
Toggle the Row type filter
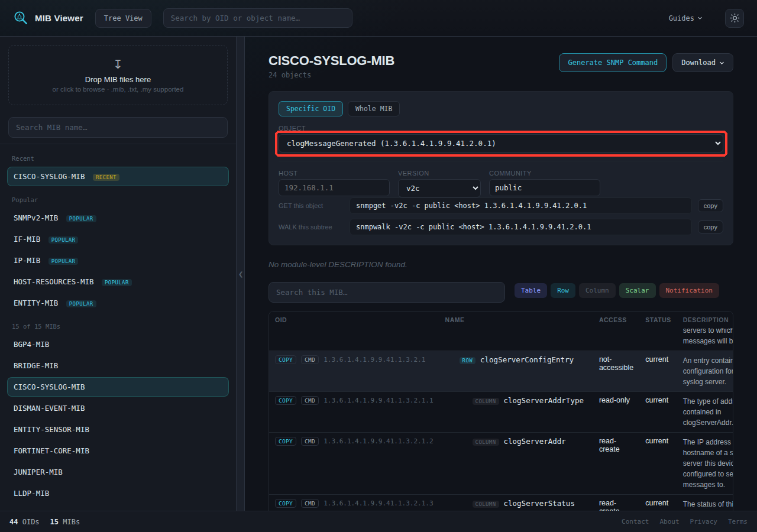point(563,290)
